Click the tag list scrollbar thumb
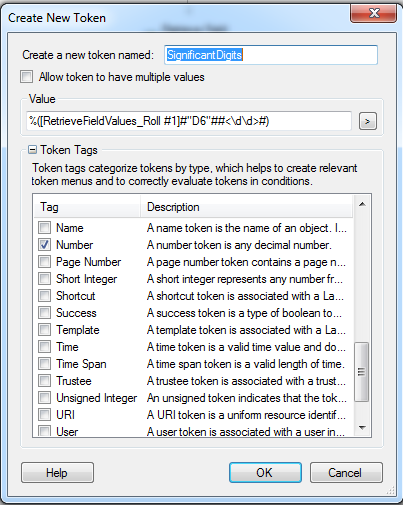Image resolution: width=403 pixels, height=505 pixels. pyautogui.click(x=362, y=372)
